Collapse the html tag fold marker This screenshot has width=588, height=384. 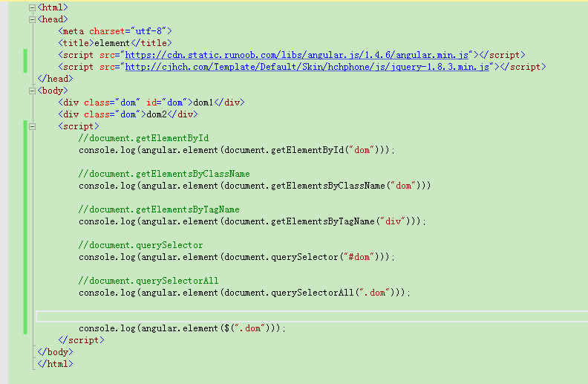(32, 7)
